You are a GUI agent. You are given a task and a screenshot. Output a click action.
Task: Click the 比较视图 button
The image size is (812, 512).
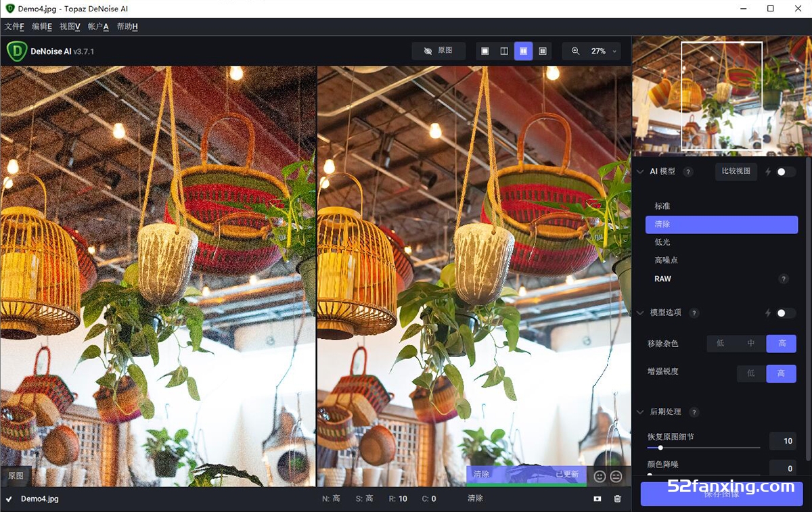click(x=736, y=172)
